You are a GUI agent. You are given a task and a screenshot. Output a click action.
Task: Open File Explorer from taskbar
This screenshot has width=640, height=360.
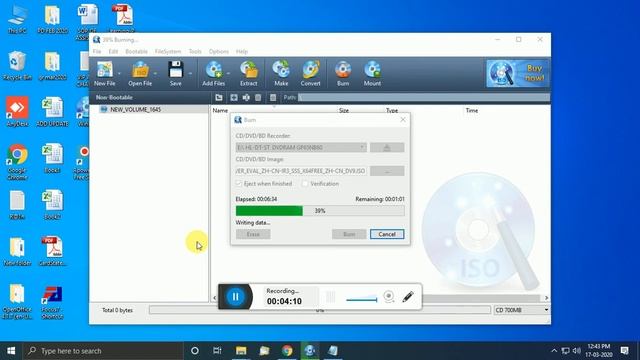coord(241,351)
